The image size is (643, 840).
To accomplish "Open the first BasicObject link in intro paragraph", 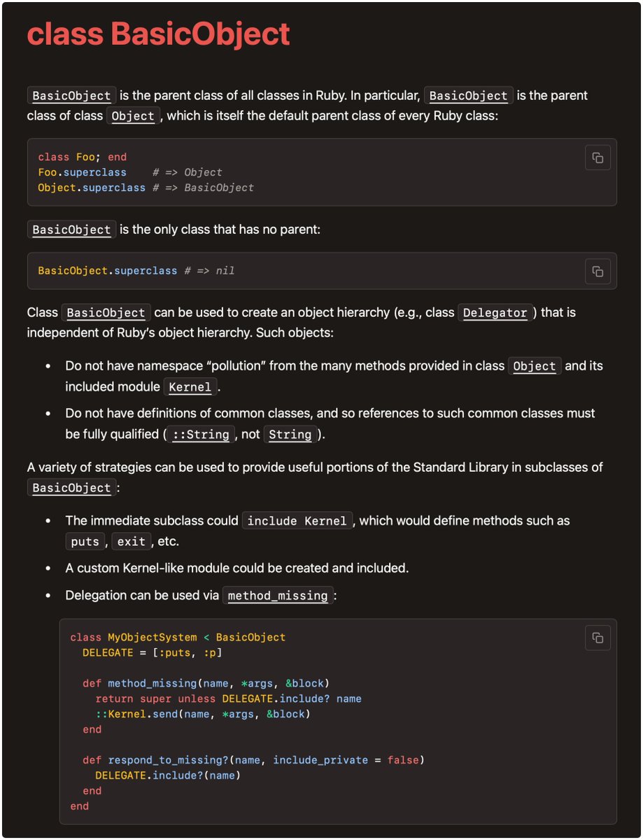I will click(71, 96).
